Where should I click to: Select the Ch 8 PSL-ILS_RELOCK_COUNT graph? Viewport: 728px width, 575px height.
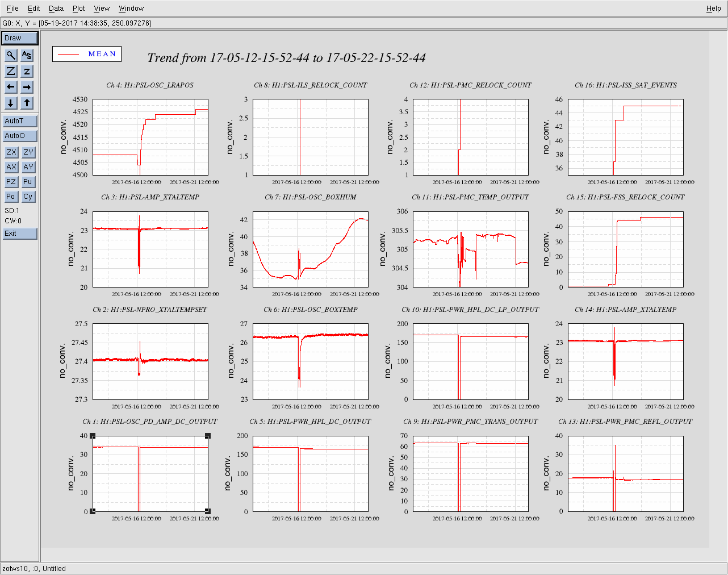pyautogui.click(x=311, y=137)
